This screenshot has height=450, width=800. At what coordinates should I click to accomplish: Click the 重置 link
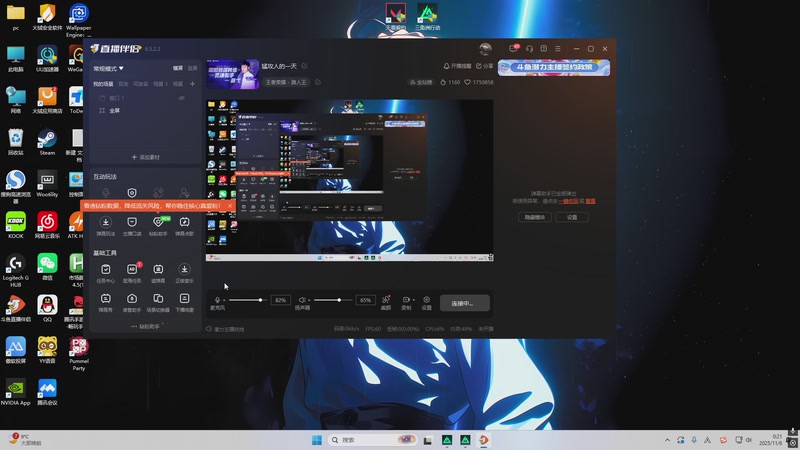pyautogui.click(x=590, y=201)
